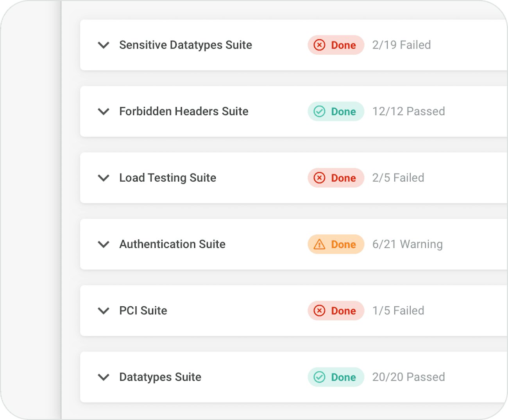Expand the Forbidden Headers Suite chevron
This screenshot has height=420, width=508.
pyautogui.click(x=104, y=111)
